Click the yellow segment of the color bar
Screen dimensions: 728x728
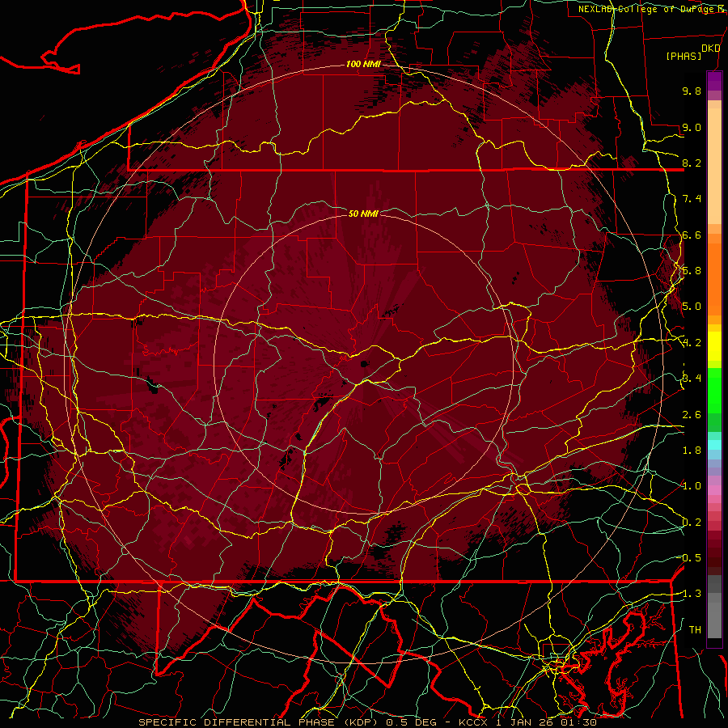[x=714, y=346]
